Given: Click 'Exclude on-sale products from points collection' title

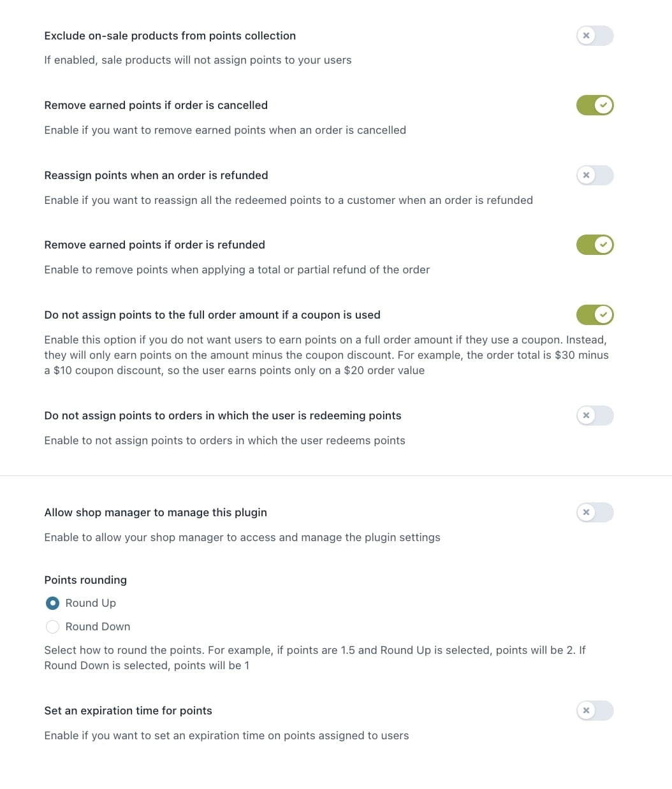Looking at the screenshot, I should click(x=170, y=36).
